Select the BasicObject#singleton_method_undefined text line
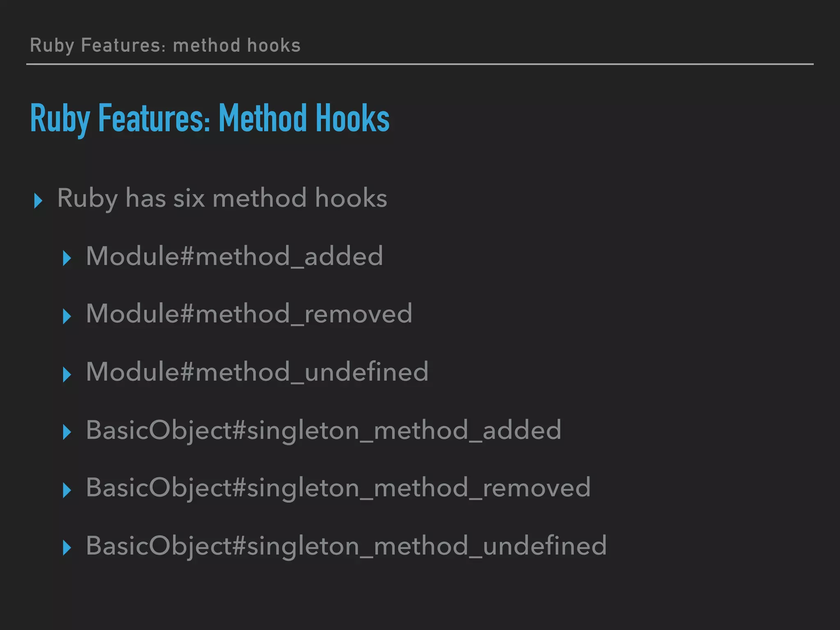840x630 pixels. [346, 546]
